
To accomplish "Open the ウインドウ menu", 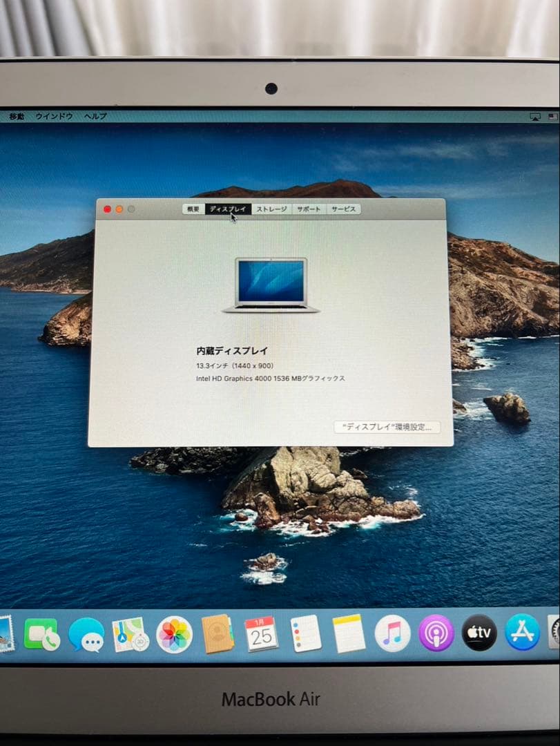I will click(55, 117).
